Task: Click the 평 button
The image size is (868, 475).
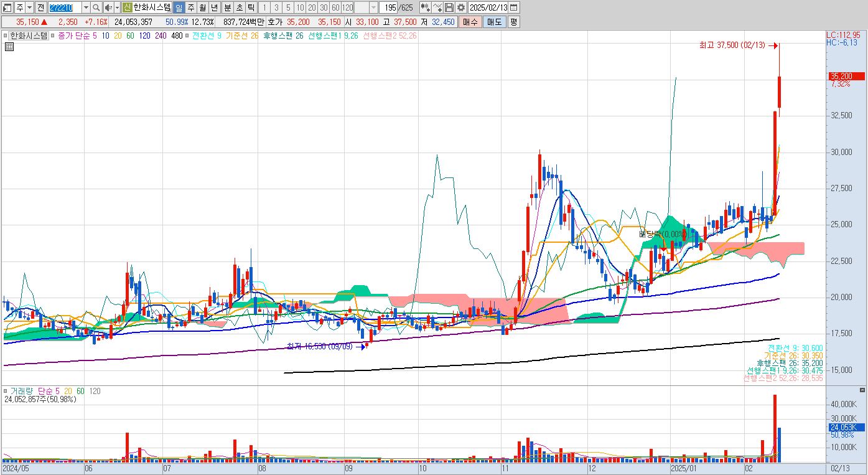Action: 513,22
